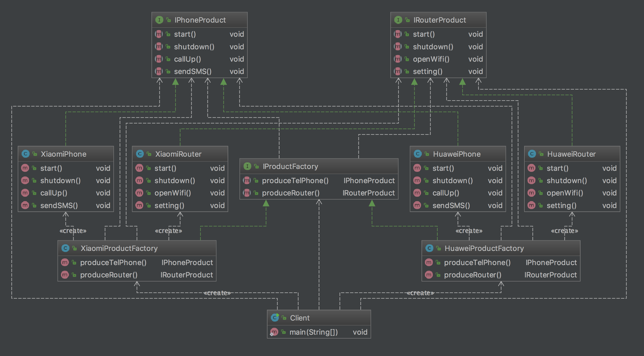Click method icon of IPhoneProduct sendSMS()

[x=159, y=71]
